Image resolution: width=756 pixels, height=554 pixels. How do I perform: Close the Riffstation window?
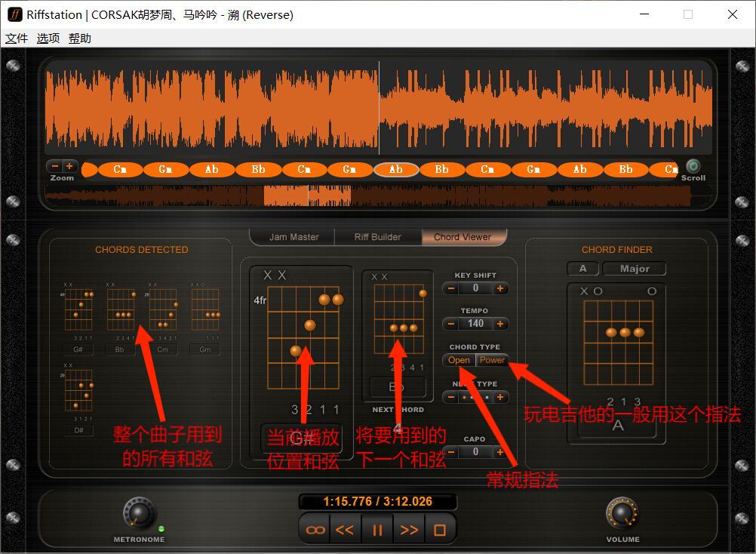click(x=733, y=14)
